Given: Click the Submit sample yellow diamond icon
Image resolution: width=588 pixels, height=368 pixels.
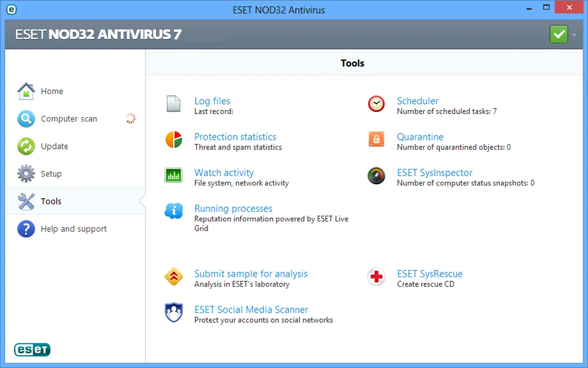Looking at the screenshot, I should tap(174, 277).
